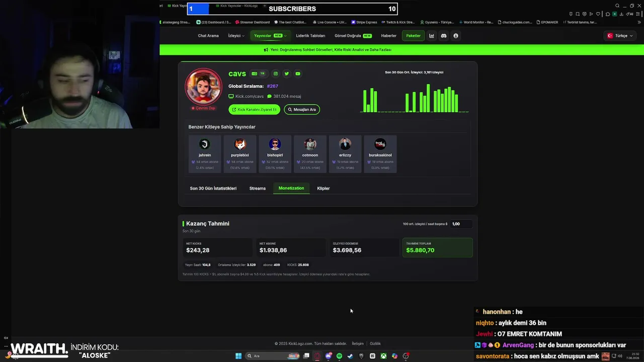Click cavs profile picture
Viewport: 644px width, 362px height.
tap(204, 86)
